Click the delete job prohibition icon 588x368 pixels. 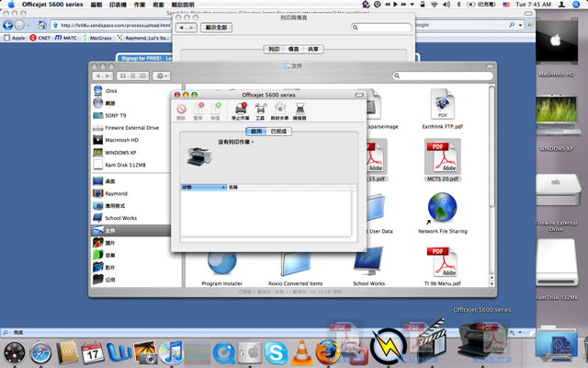click(x=181, y=111)
